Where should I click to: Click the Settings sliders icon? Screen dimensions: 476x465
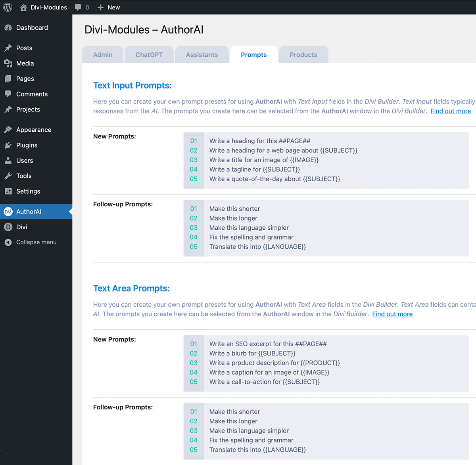point(8,191)
